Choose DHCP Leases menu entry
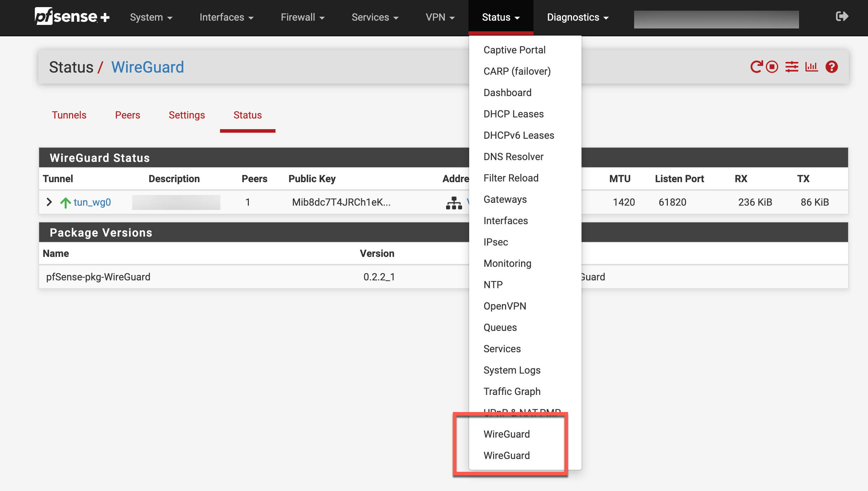The height and width of the screenshot is (491, 868). (525, 114)
